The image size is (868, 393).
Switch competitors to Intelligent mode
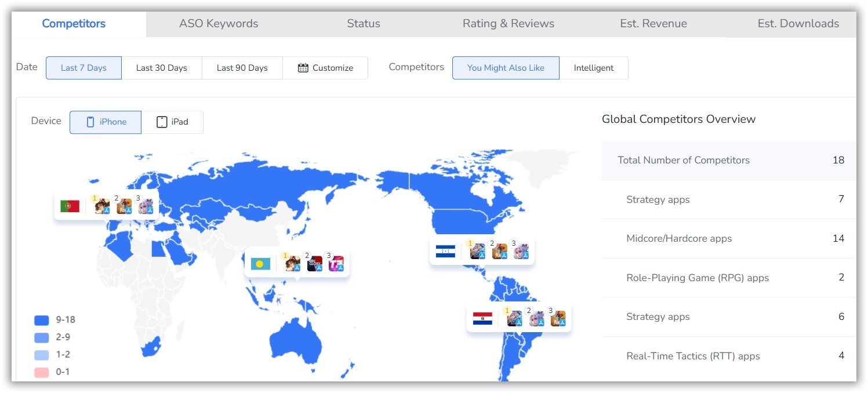pos(593,68)
